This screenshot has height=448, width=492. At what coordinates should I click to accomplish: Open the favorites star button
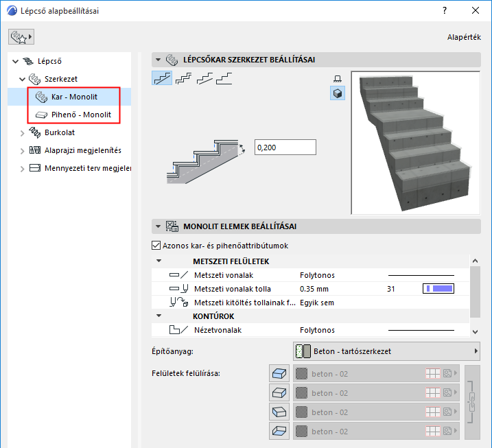(21, 37)
